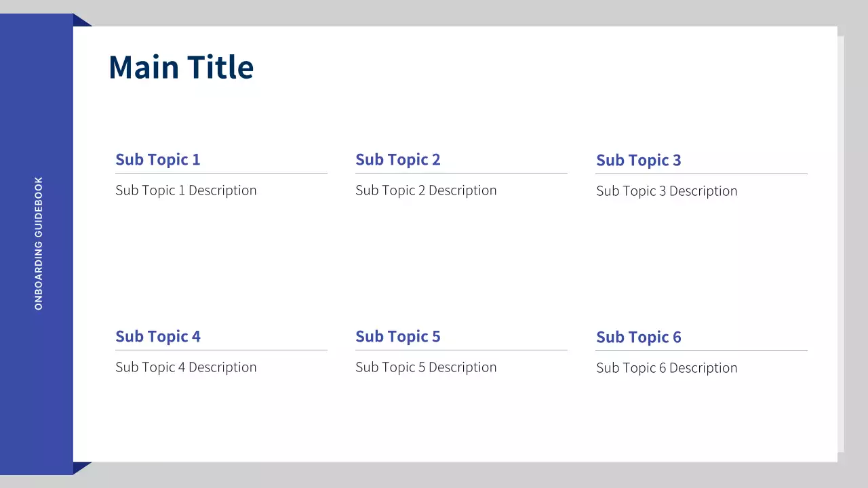
Task: Select the divider line under Sub Topic 1
Action: pyautogui.click(x=221, y=173)
